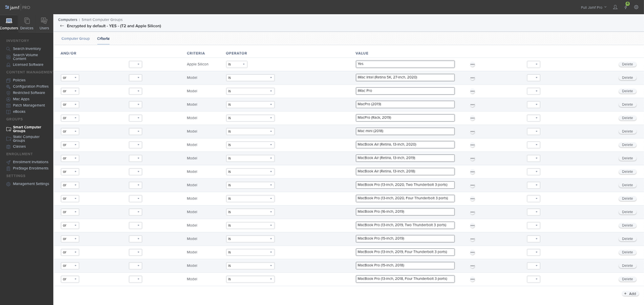Click the Computers breadcrumb link
The width and height of the screenshot is (644, 305).
(67, 20)
